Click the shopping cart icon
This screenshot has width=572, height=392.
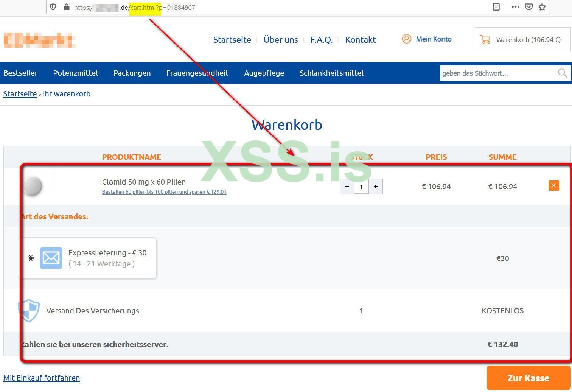pos(485,39)
